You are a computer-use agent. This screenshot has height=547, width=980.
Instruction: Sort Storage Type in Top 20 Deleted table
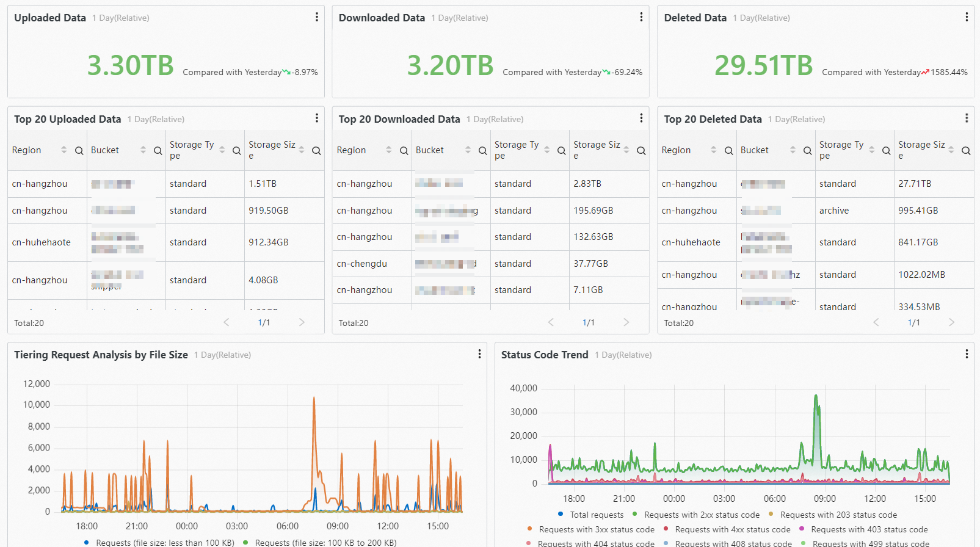871,150
